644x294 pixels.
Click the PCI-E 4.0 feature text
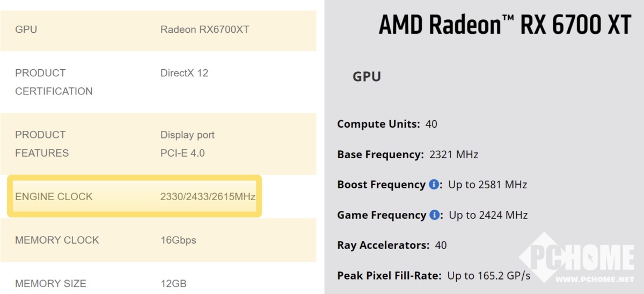[x=182, y=153]
